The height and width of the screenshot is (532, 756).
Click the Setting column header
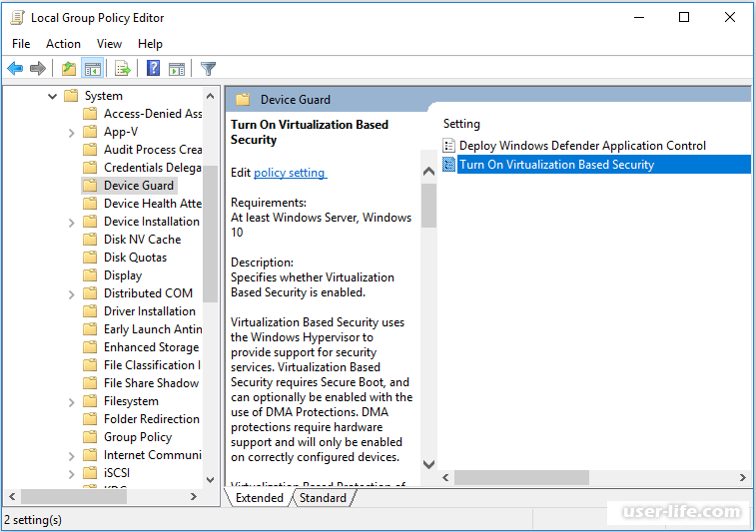tap(461, 124)
